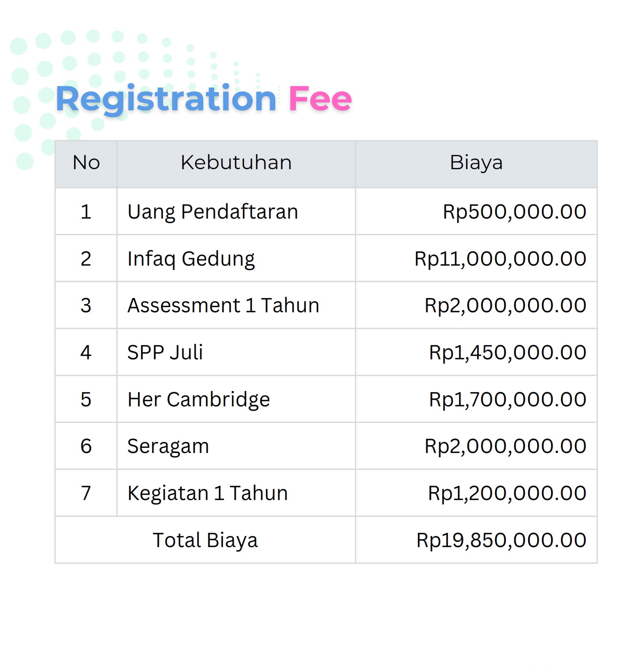The image size is (640, 672).
Task: Click the Her Cambridge cell
Action: click(x=198, y=399)
